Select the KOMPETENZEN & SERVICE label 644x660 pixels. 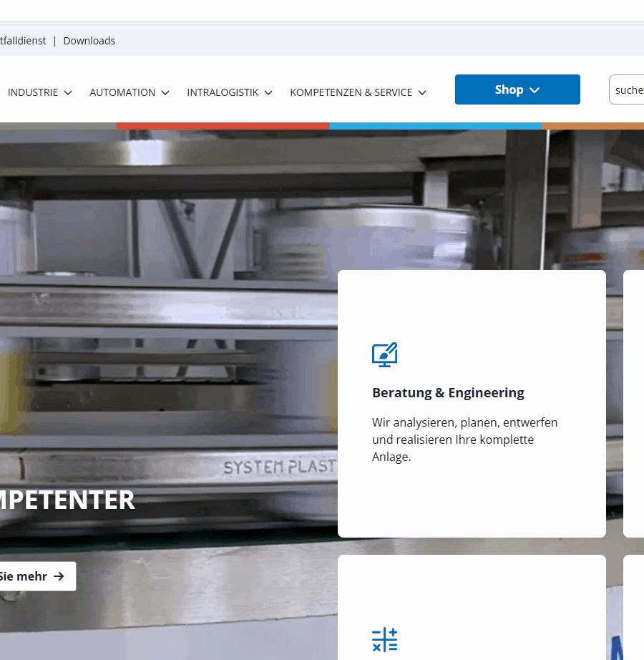[351, 92]
